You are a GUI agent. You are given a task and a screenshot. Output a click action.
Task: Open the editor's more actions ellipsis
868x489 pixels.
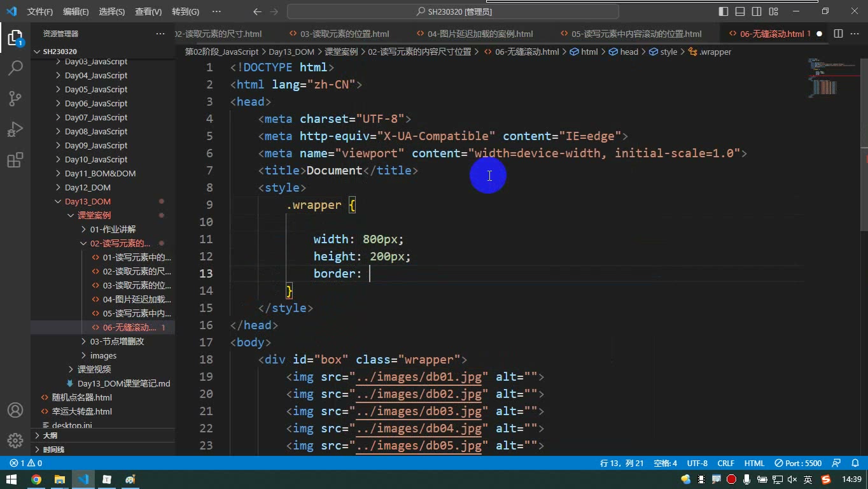pos(855,34)
